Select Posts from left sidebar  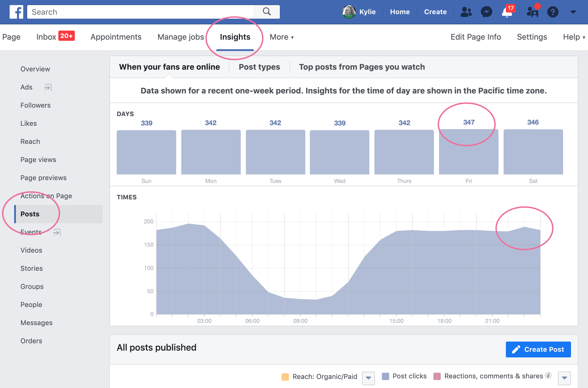(30, 214)
